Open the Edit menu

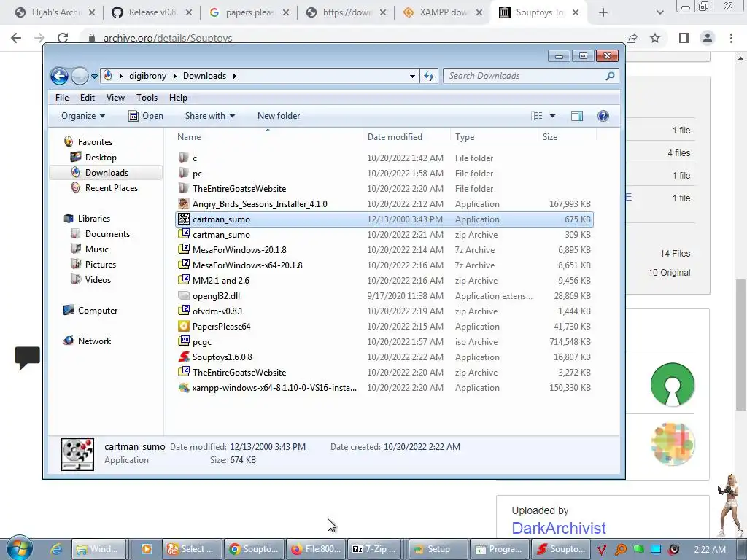88,98
